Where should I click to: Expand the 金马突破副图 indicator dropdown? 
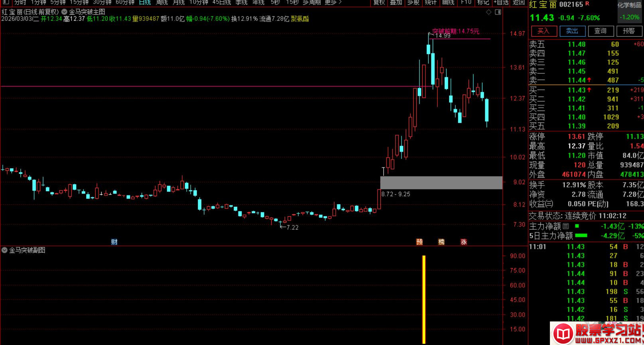click(x=5, y=250)
